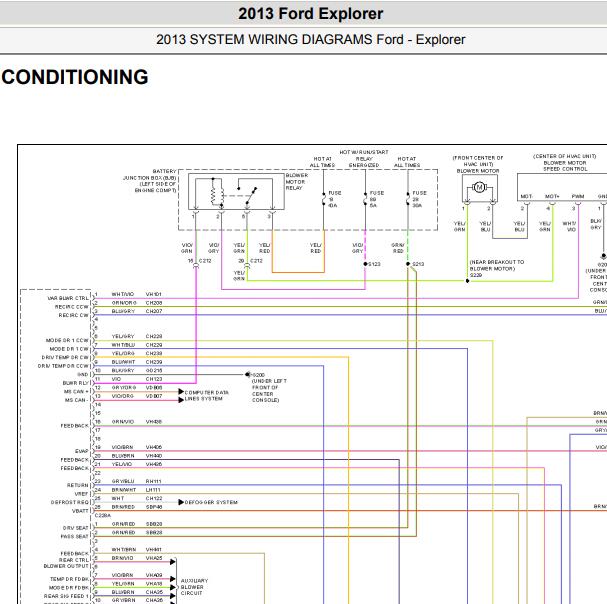607x604 pixels.
Task: Click the connector symbol at '29 C212'
Action: click(247, 265)
